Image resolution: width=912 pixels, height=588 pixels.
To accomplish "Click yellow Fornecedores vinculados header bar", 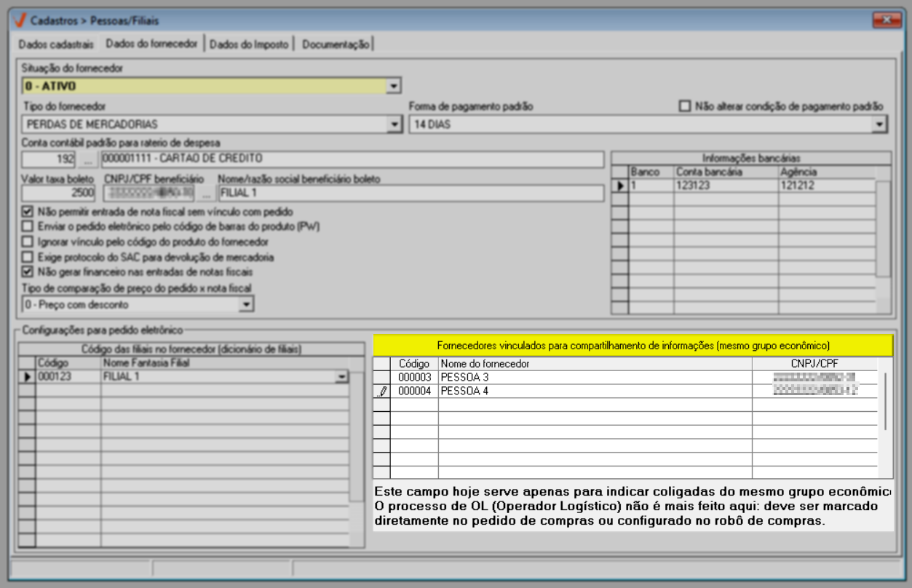I will pos(633,345).
